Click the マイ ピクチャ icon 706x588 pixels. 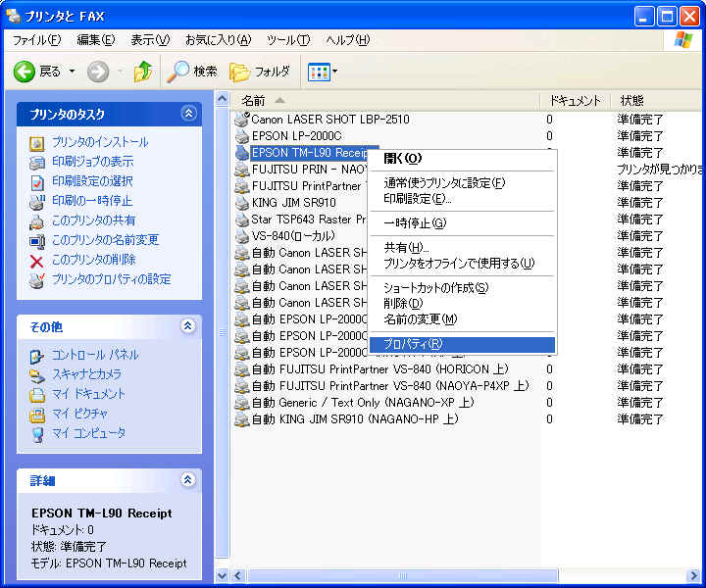click(37, 415)
